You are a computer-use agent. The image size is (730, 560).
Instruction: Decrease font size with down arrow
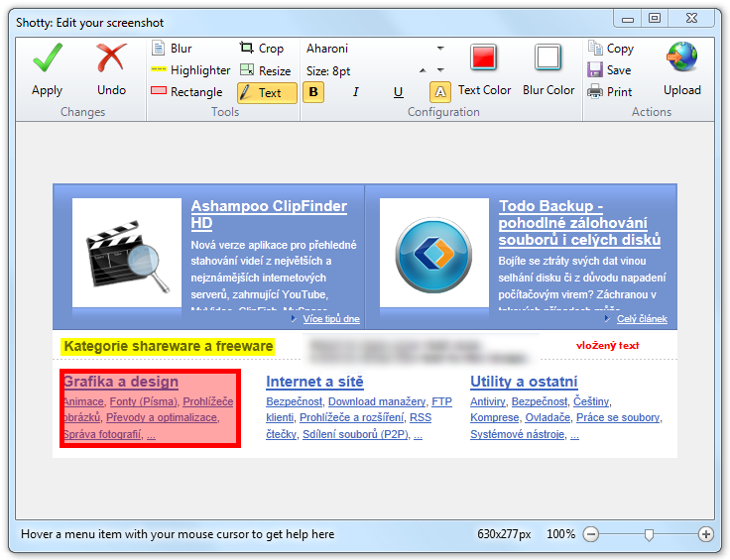tap(440, 70)
